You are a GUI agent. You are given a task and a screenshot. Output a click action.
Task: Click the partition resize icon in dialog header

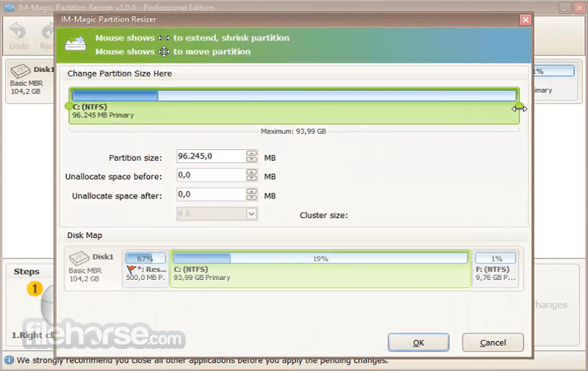76,44
